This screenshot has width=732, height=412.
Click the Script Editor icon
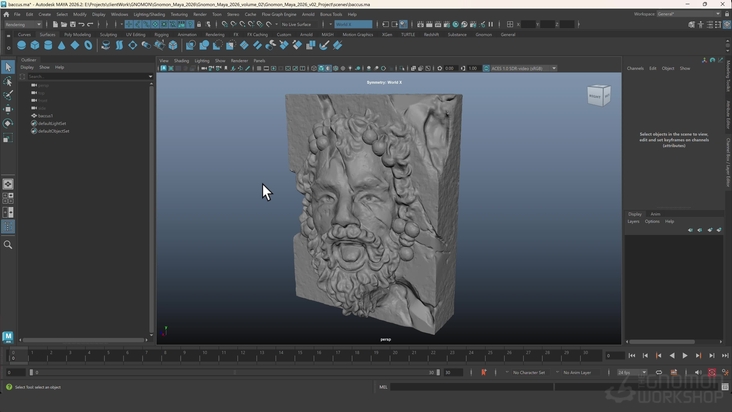725,387
